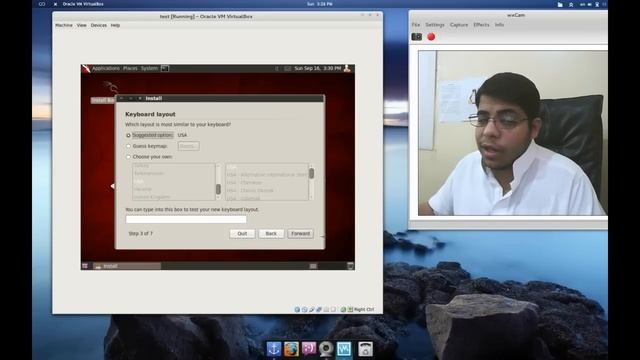
Task: Click trash icon in guest bottom panel
Action: (x=350, y=266)
